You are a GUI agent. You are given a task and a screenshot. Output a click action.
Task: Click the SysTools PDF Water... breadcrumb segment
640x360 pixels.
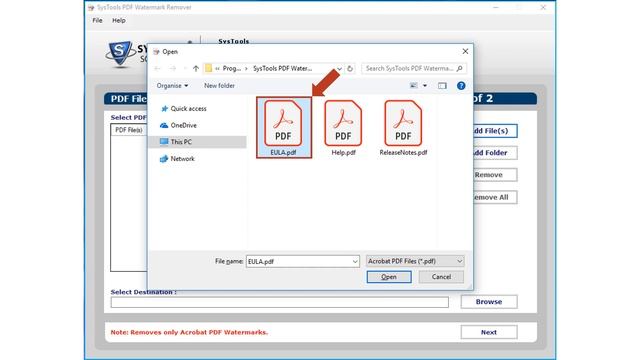click(x=282, y=69)
